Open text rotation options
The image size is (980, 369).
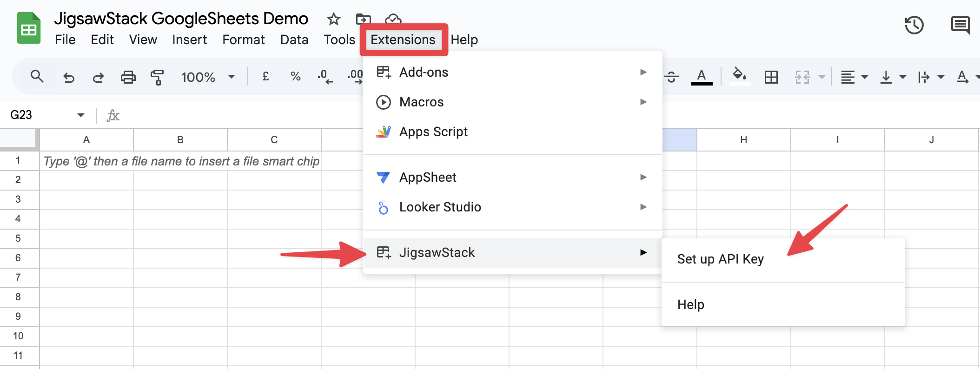tap(967, 77)
